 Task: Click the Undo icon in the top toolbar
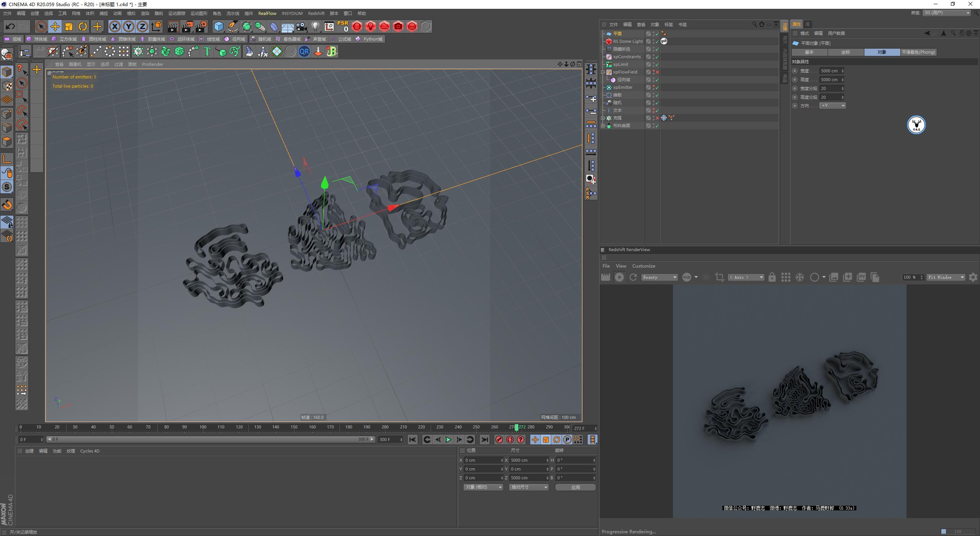10,26
